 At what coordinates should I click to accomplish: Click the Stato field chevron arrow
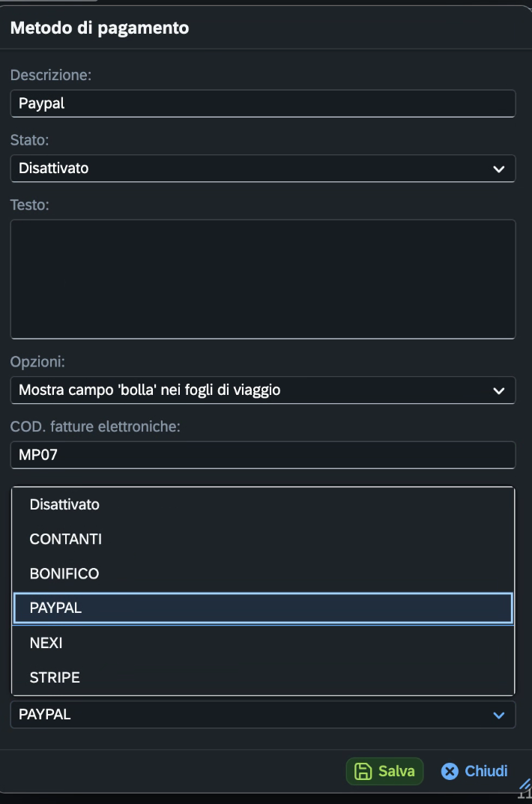coord(498,169)
